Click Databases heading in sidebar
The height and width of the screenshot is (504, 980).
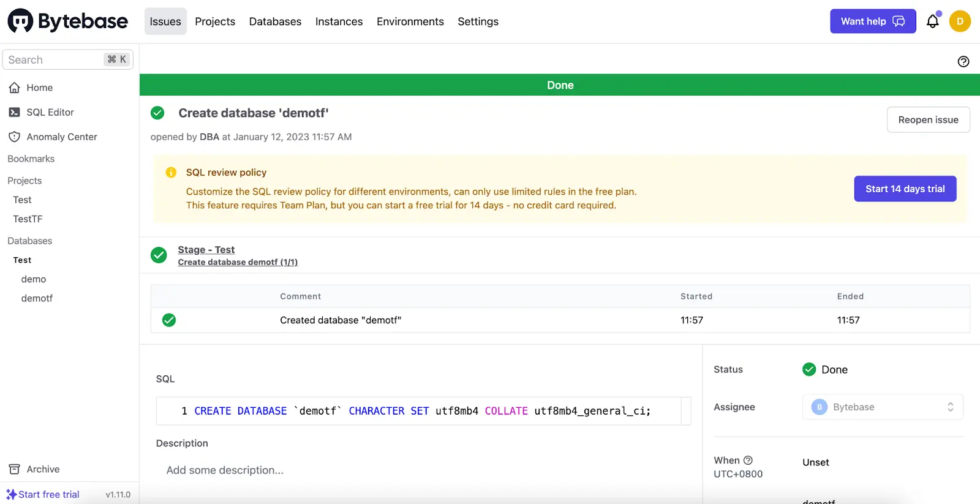(30, 241)
